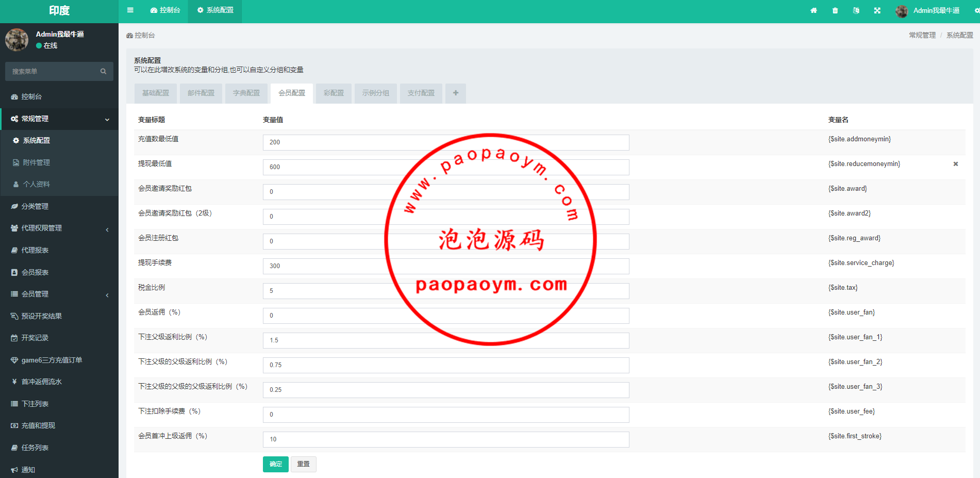The image size is (980, 478).
Task: Open 首冲返佣流水 in the sidebar
Action: tap(59, 382)
